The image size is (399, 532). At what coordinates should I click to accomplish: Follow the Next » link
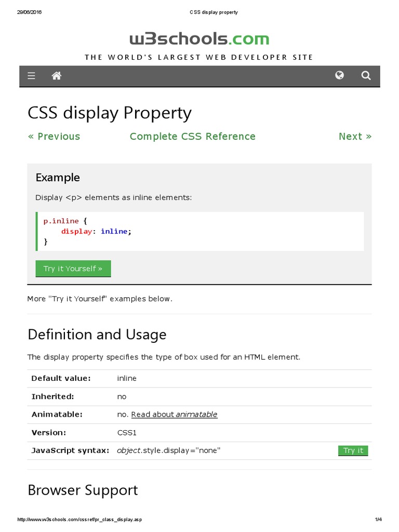355,136
